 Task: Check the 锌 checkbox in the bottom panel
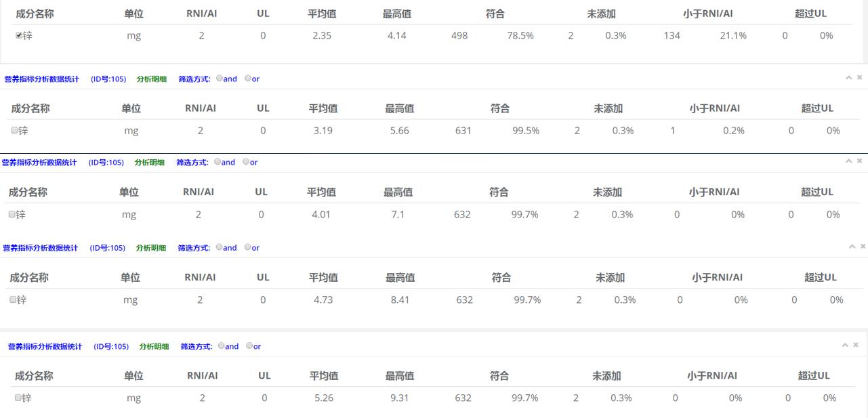tap(14, 398)
